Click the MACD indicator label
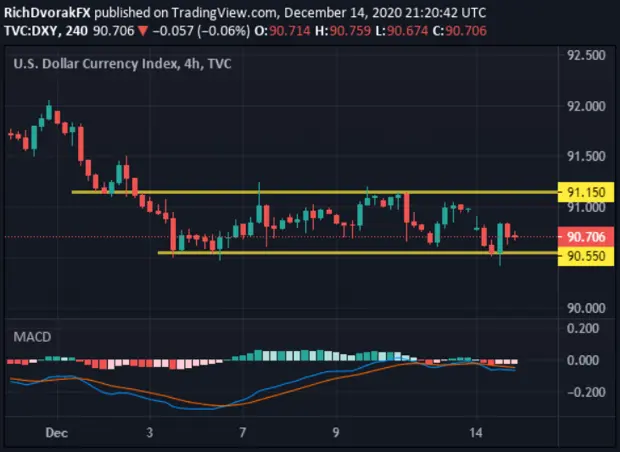Screen dimensions: 620x452 32,337
